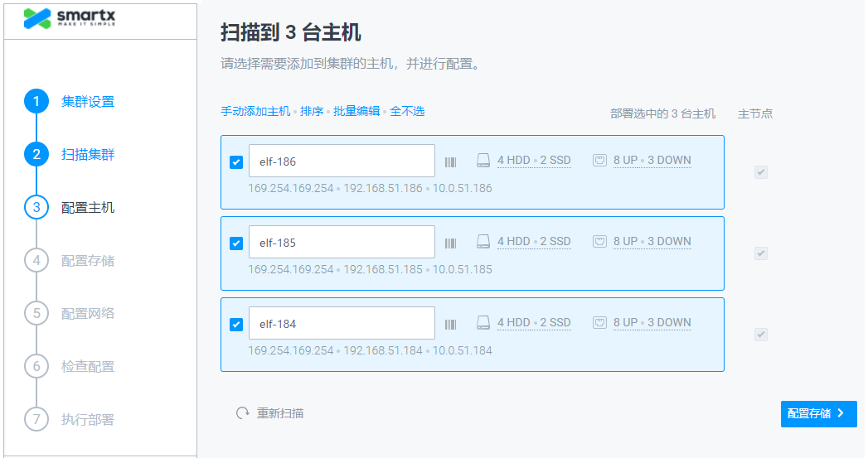Toggle master node checkbox for elf-184
868x458 pixels.
[761, 335]
